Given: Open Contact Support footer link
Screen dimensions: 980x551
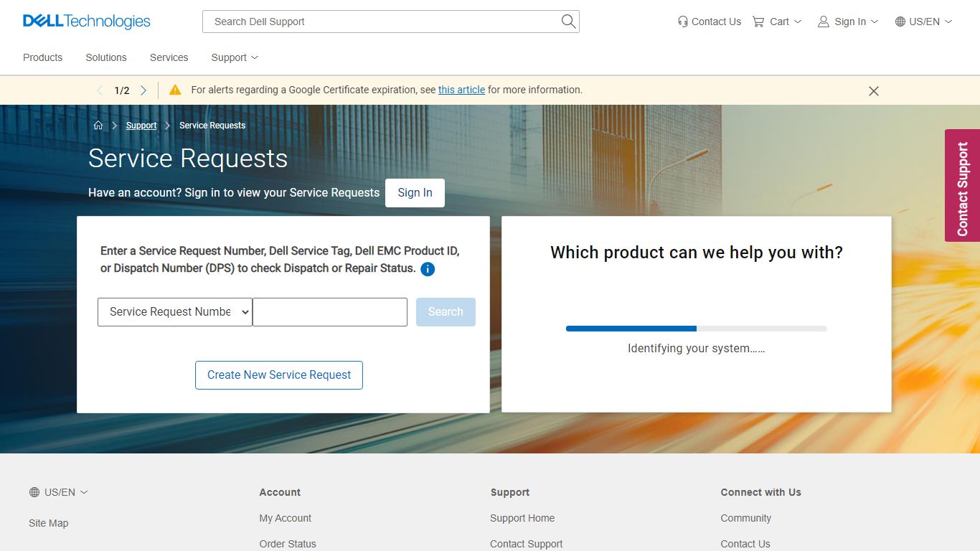Looking at the screenshot, I should [x=527, y=544].
